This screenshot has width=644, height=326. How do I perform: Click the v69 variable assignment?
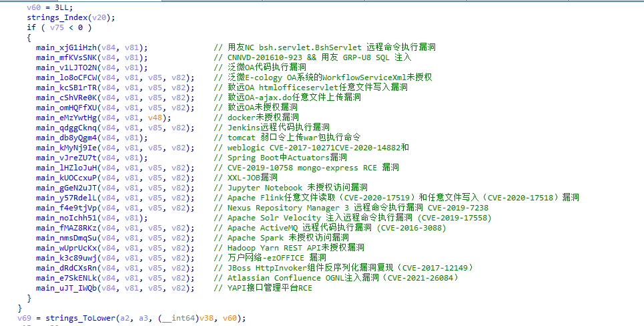24,318
